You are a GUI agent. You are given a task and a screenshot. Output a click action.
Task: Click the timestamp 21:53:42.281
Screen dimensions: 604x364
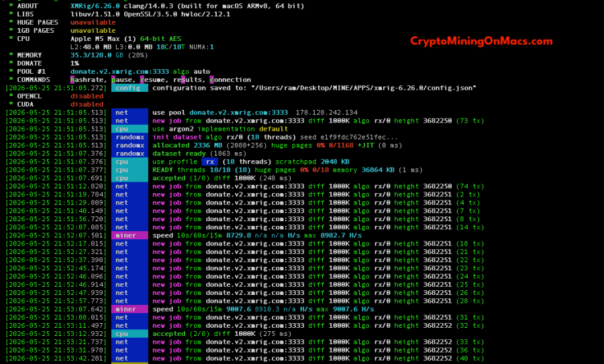[x=79, y=358]
